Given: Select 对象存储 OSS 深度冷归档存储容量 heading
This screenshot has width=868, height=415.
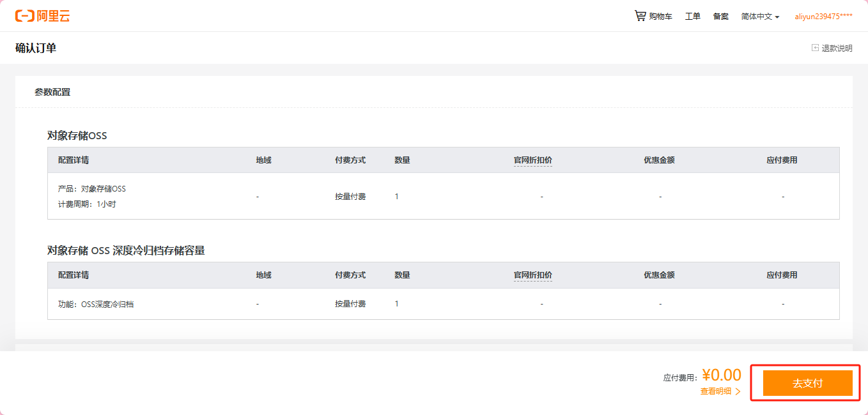Looking at the screenshot, I should tap(126, 250).
